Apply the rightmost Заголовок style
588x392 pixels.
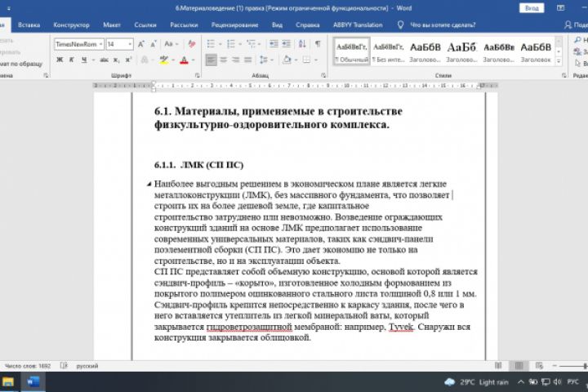click(x=536, y=51)
